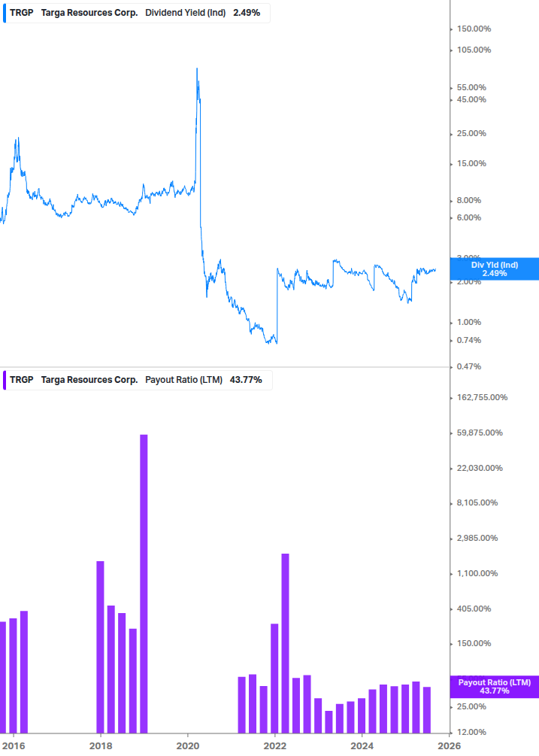Click the 150.00% label on dividend yield axis
539x756 pixels.
tap(474, 29)
